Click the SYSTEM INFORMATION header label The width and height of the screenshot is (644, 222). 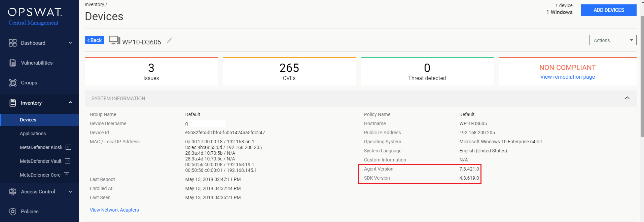pyautogui.click(x=118, y=99)
